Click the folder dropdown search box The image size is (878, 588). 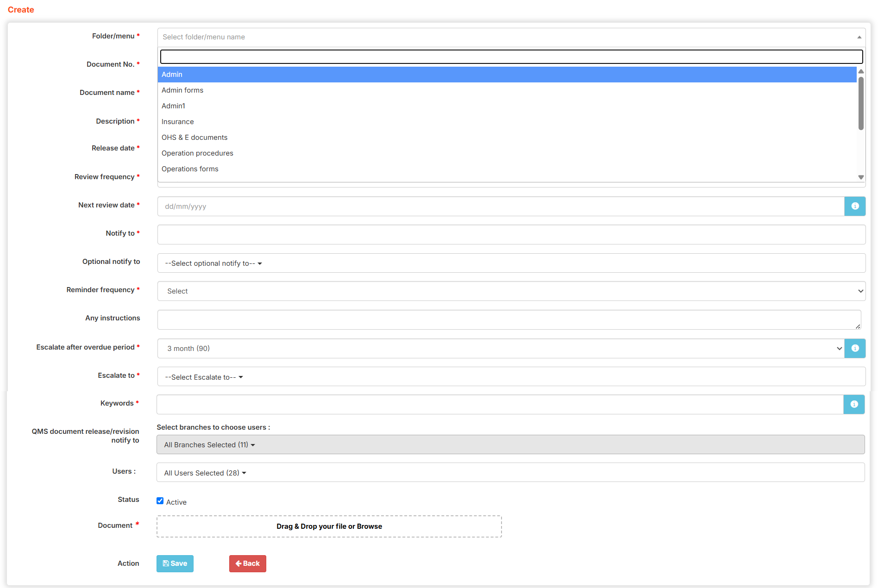(x=511, y=57)
